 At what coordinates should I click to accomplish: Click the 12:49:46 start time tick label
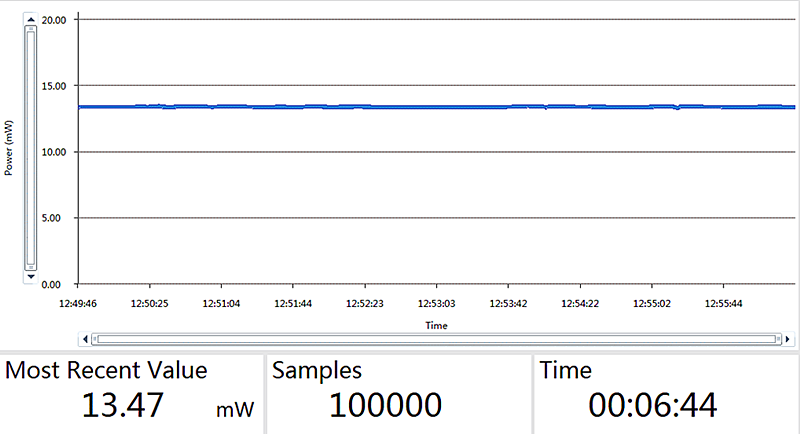point(77,302)
